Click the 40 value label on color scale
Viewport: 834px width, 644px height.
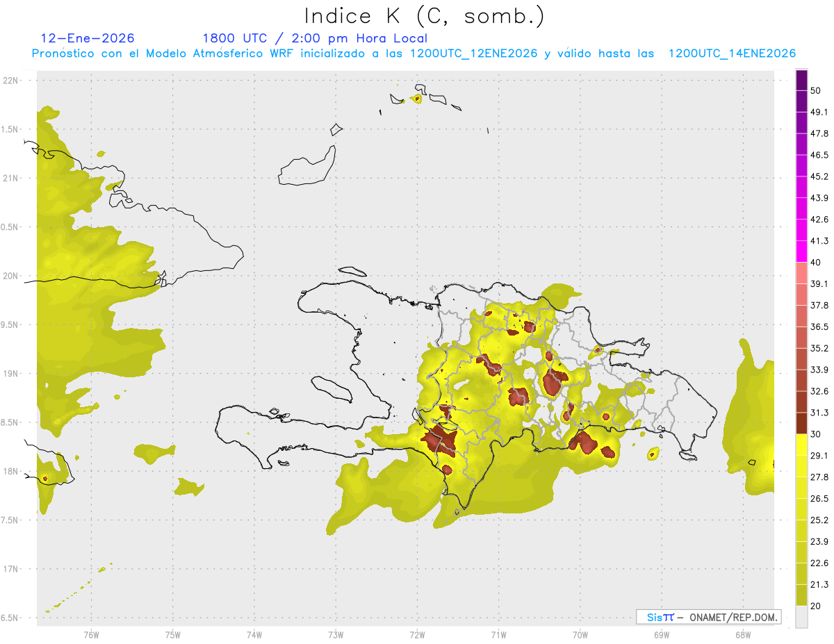click(x=817, y=263)
